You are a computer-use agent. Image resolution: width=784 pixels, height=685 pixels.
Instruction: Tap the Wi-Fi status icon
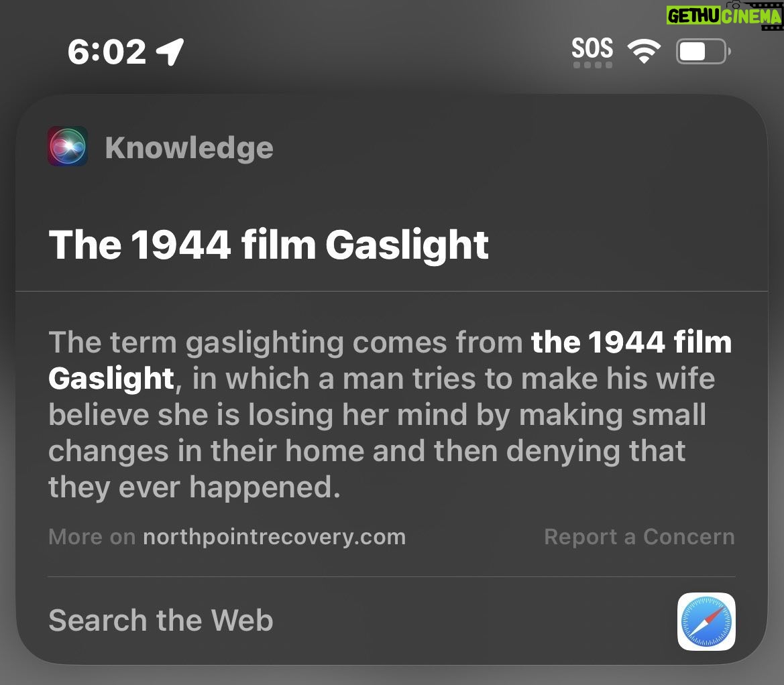tap(644, 51)
